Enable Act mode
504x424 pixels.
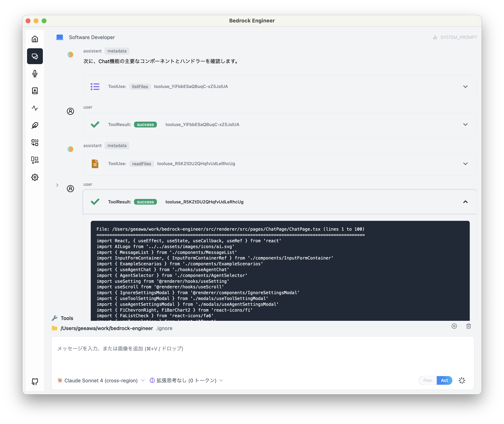point(445,381)
